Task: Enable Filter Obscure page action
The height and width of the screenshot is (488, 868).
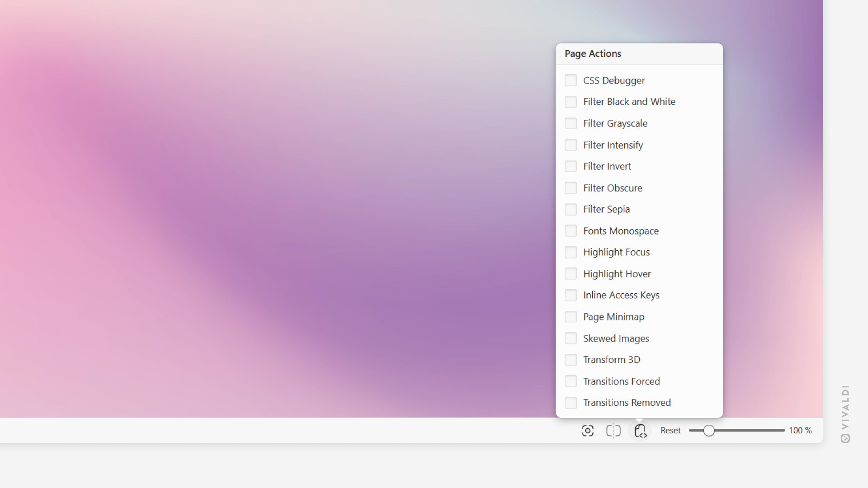Action: tap(571, 188)
